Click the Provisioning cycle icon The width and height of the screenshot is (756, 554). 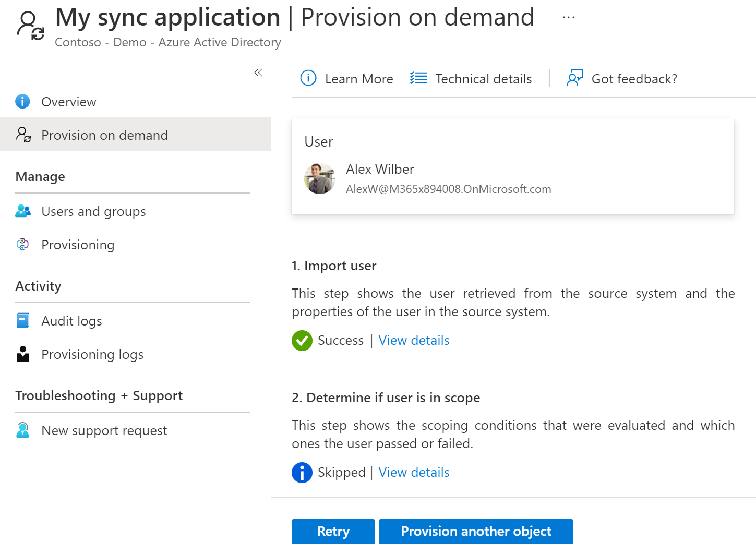[23, 244]
